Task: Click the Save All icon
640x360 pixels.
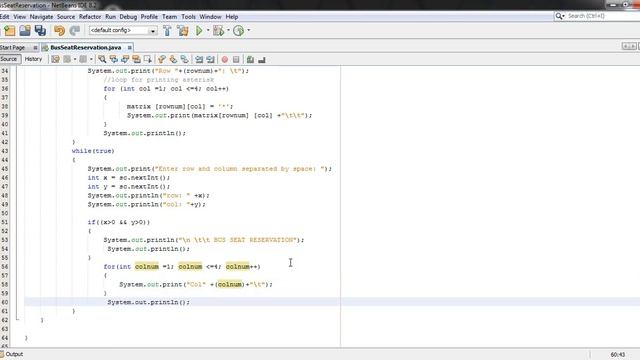Action: click(40, 31)
